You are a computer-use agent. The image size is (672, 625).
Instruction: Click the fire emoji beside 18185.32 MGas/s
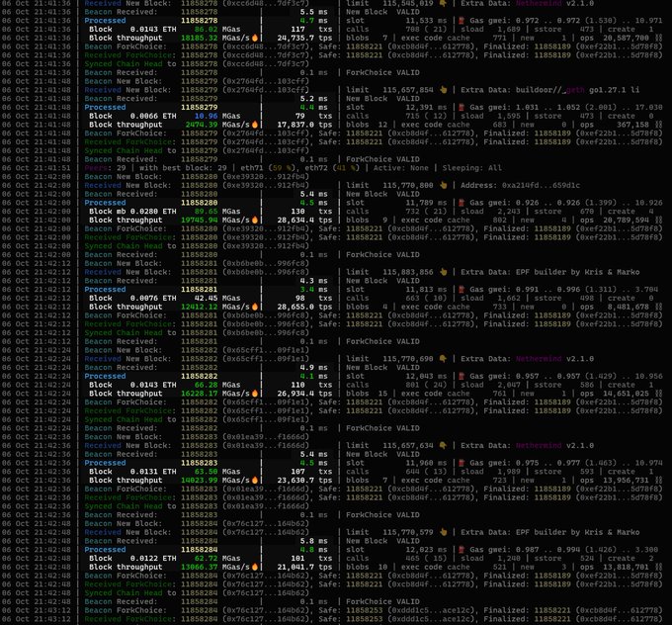click(x=255, y=38)
